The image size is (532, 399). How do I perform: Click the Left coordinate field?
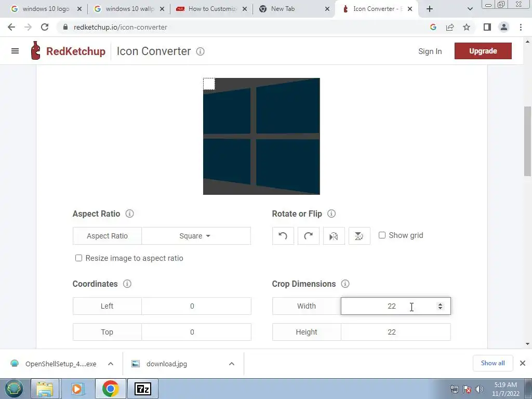point(196,306)
